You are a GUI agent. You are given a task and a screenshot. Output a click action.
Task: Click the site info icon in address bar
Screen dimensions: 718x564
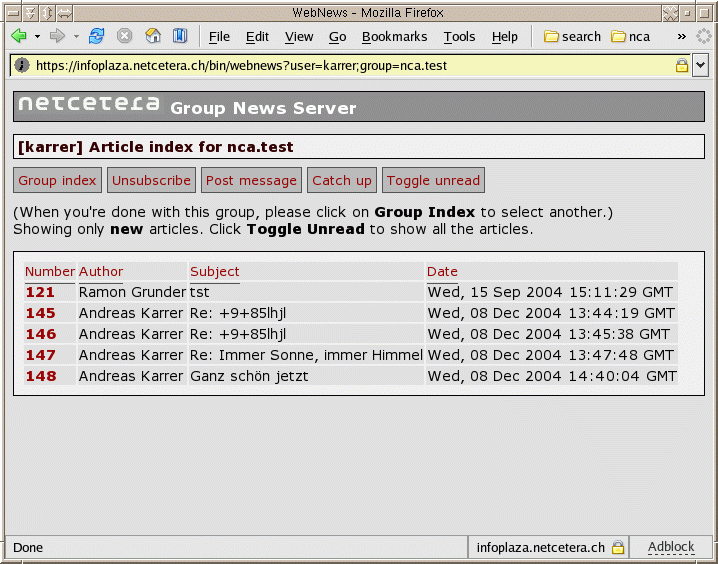[x=22, y=65]
